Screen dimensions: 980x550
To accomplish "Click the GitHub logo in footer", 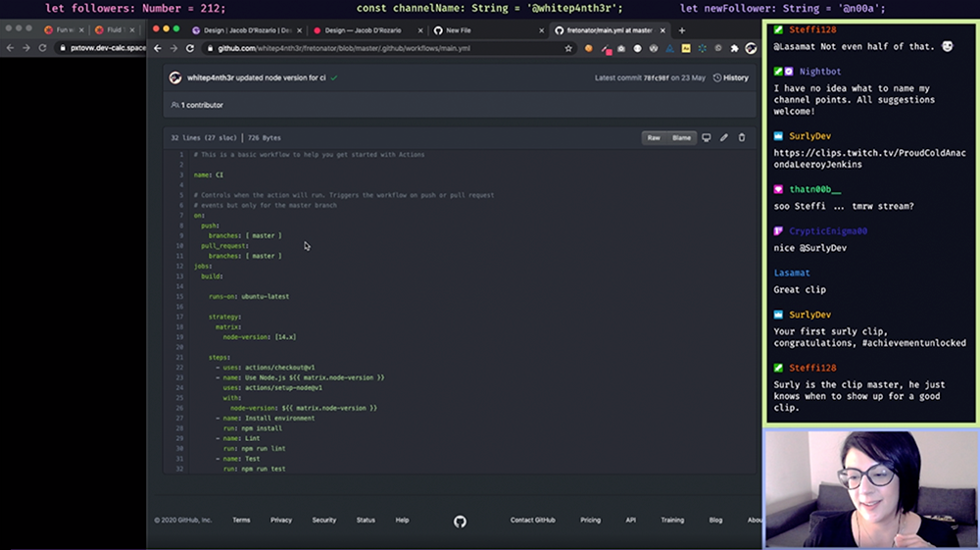I will click(460, 522).
